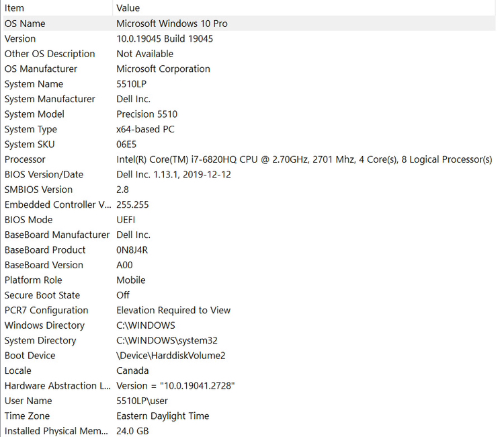The image size is (504, 437).
Task: Click the Precision 5510 value
Action: point(147,114)
